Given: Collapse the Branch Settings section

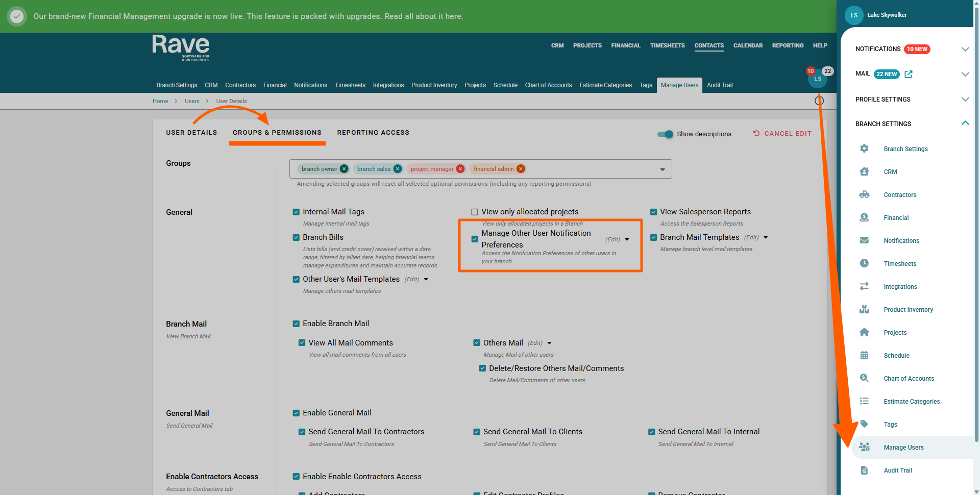Looking at the screenshot, I should click(x=965, y=123).
